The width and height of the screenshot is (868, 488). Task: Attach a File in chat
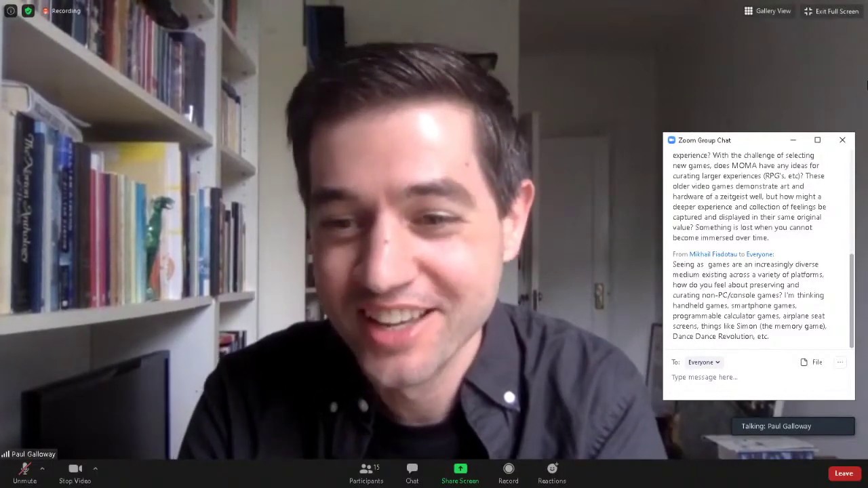(811, 363)
